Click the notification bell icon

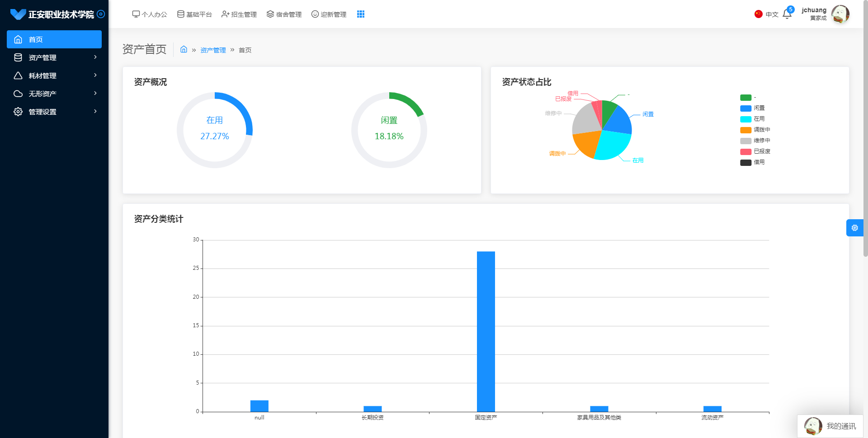tap(787, 14)
